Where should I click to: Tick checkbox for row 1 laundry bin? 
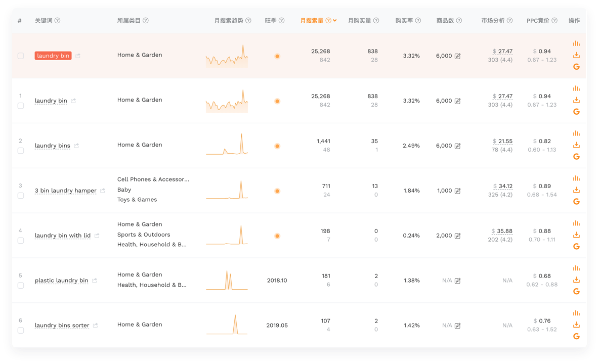21,106
